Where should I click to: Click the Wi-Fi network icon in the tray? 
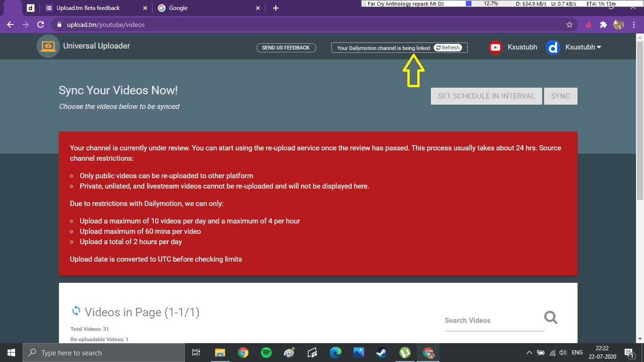click(552, 353)
